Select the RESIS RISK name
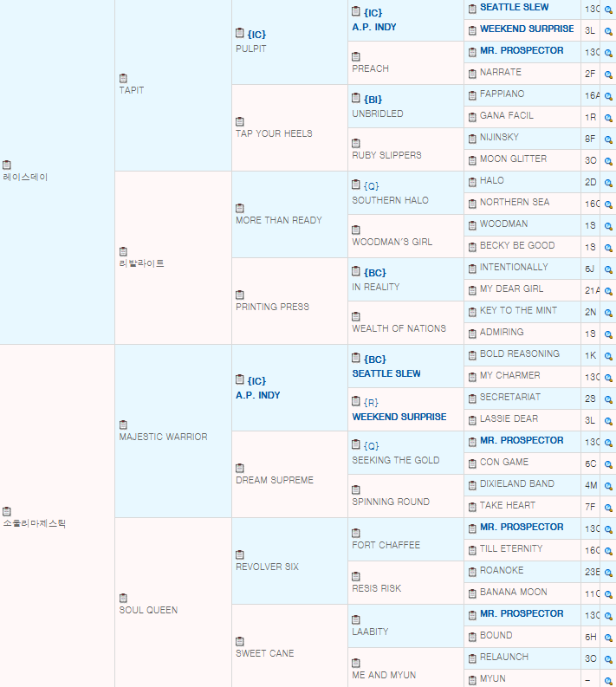616x687 pixels. (376, 588)
